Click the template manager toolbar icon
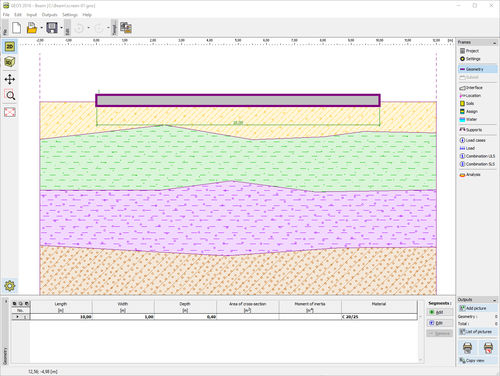 (x=126, y=28)
